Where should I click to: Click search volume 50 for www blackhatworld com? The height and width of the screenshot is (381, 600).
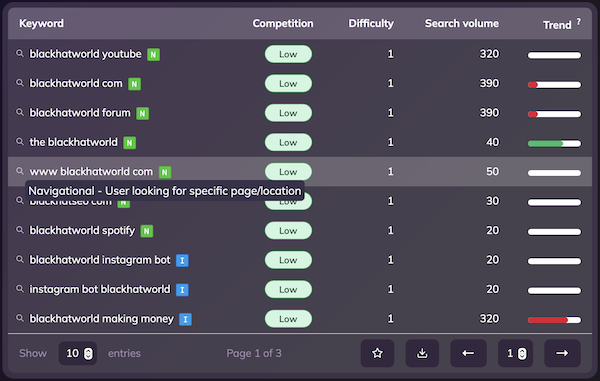coord(492,172)
